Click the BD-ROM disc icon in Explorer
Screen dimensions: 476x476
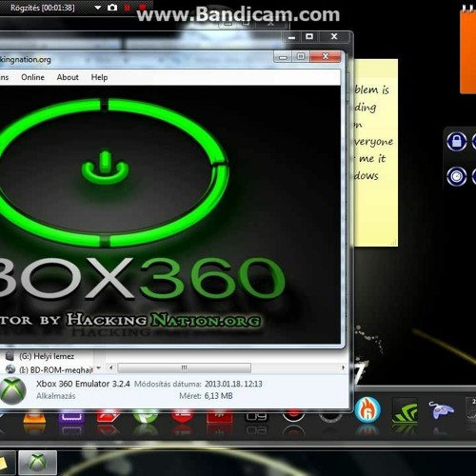10,369
